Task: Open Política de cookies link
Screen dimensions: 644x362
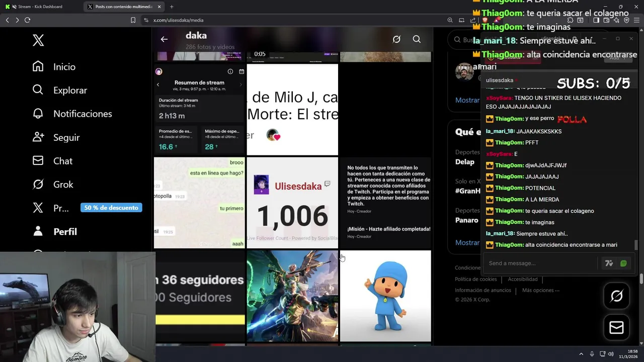Action: pos(475,279)
